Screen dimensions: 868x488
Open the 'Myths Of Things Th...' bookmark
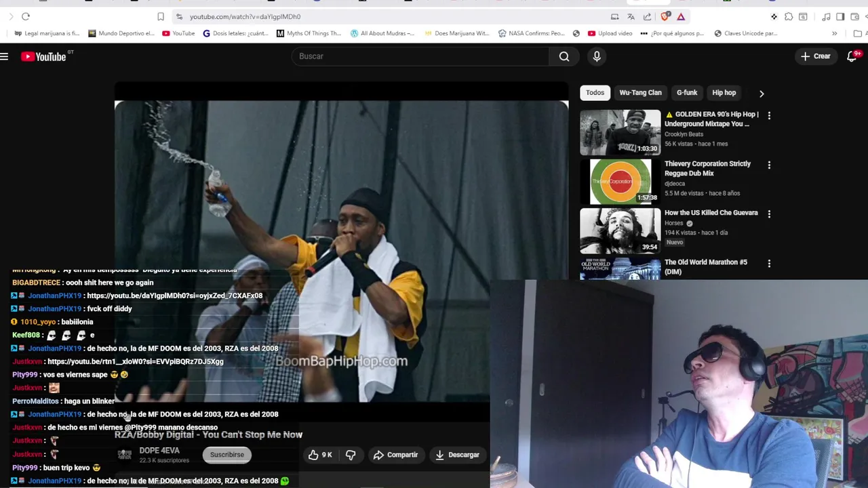point(309,33)
